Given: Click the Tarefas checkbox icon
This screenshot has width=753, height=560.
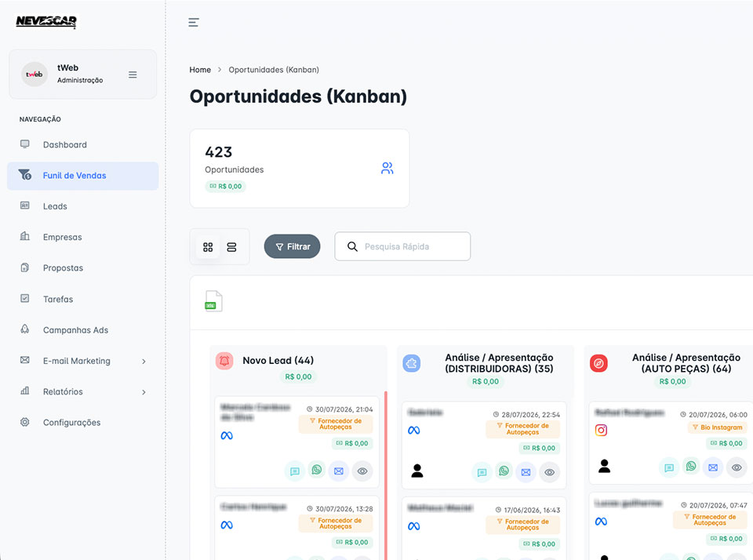Looking at the screenshot, I should tap(25, 298).
